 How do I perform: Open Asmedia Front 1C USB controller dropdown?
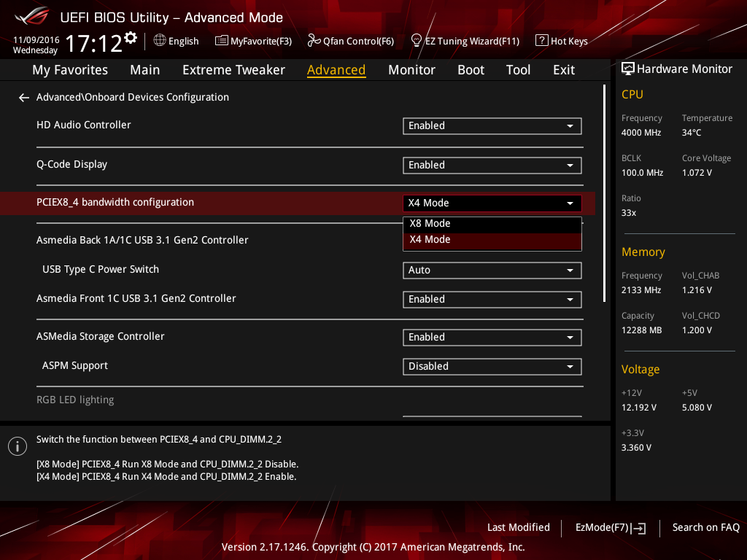pos(492,300)
